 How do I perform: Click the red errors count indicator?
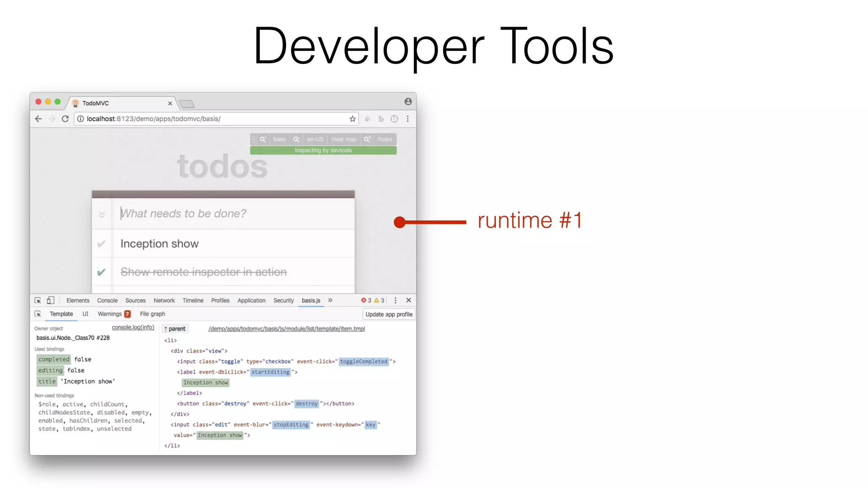tap(366, 300)
